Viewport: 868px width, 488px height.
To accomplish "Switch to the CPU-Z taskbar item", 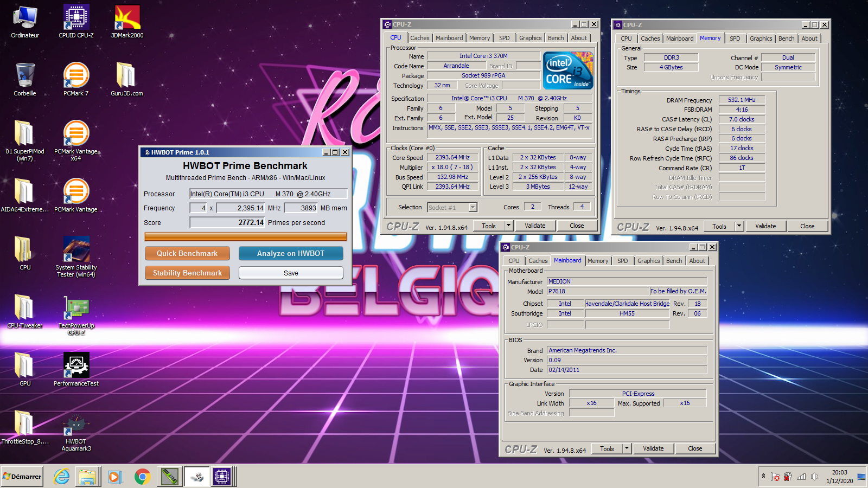I will [222, 477].
